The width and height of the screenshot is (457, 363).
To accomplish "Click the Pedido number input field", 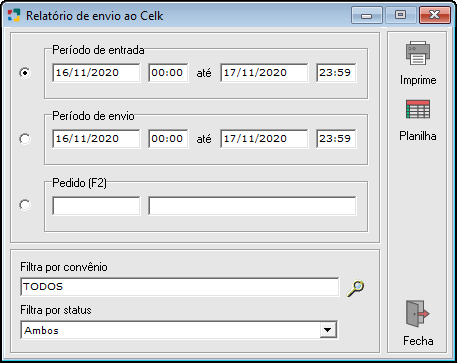I will pyautogui.click(x=96, y=206).
